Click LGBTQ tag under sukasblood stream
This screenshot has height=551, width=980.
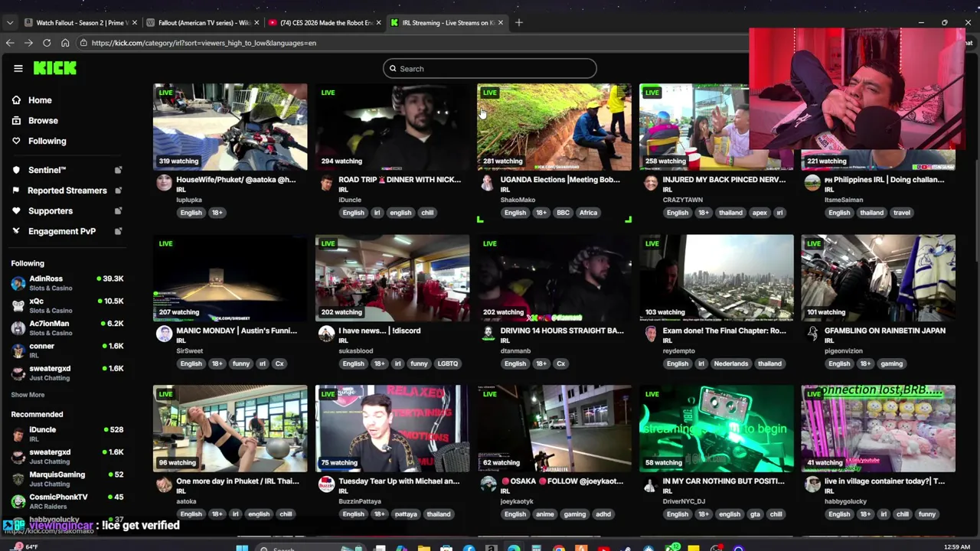[447, 364]
